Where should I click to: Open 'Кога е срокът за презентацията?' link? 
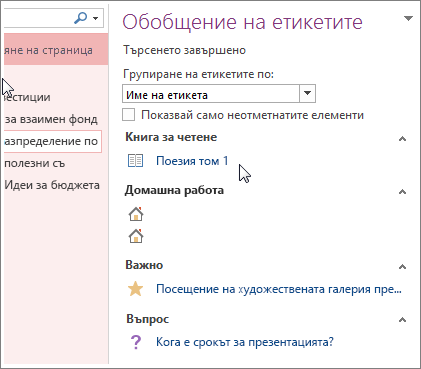click(x=245, y=342)
